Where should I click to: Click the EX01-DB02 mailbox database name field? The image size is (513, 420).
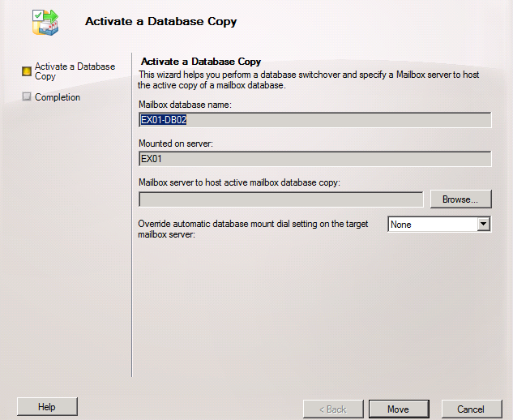pos(315,120)
